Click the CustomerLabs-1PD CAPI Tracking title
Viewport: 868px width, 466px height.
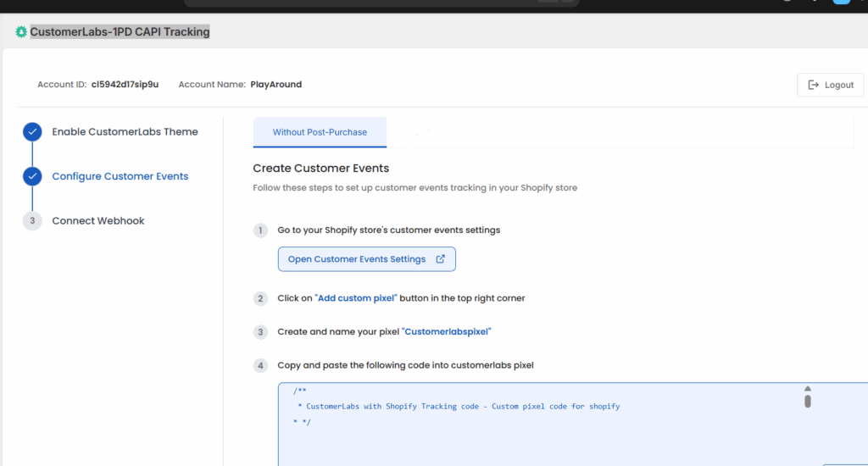pos(120,32)
